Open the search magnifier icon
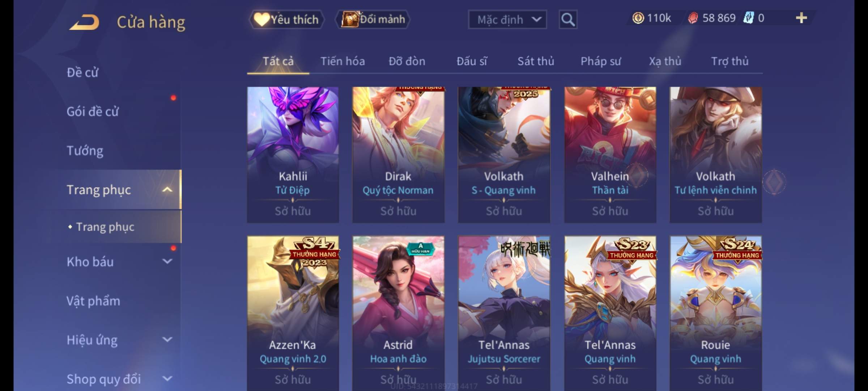868x391 pixels. pos(568,20)
